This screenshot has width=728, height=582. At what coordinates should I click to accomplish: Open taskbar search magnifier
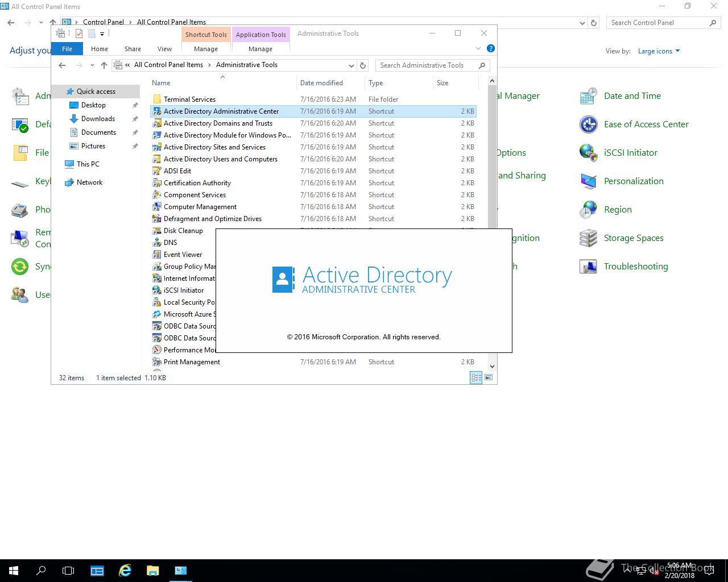[41, 571]
